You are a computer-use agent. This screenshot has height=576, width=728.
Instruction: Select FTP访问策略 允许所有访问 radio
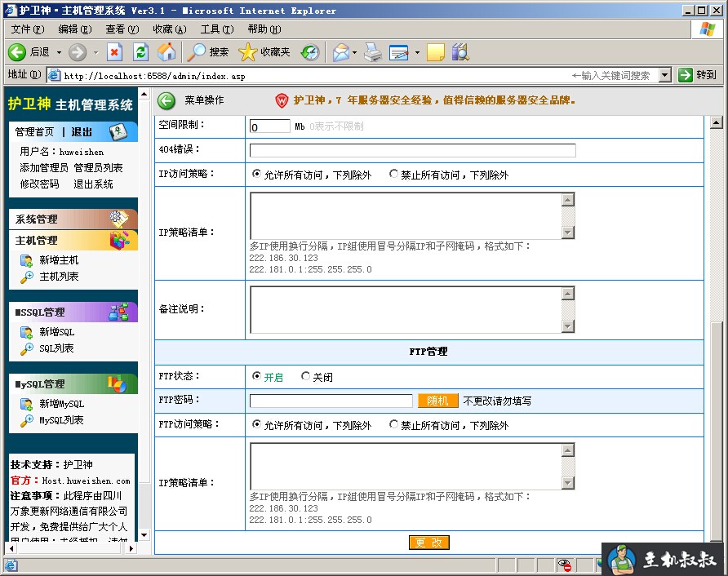pyautogui.click(x=256, y=423)
